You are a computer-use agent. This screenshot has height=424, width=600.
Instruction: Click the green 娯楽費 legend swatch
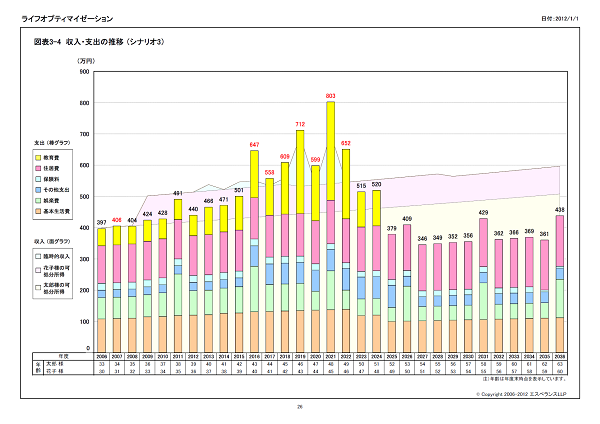pos(38,200)
